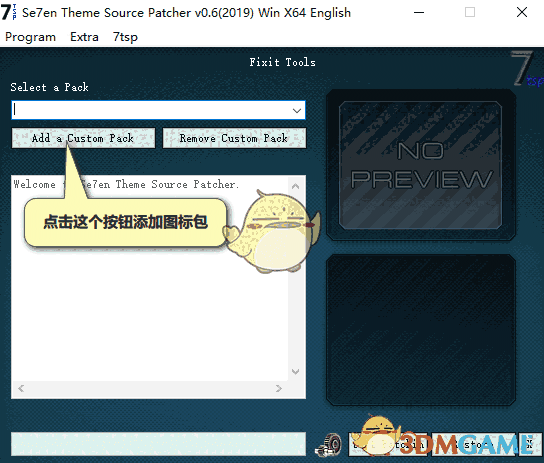
Task: Click the NO PREVIEW thumbnail panel
Action: 420,165
